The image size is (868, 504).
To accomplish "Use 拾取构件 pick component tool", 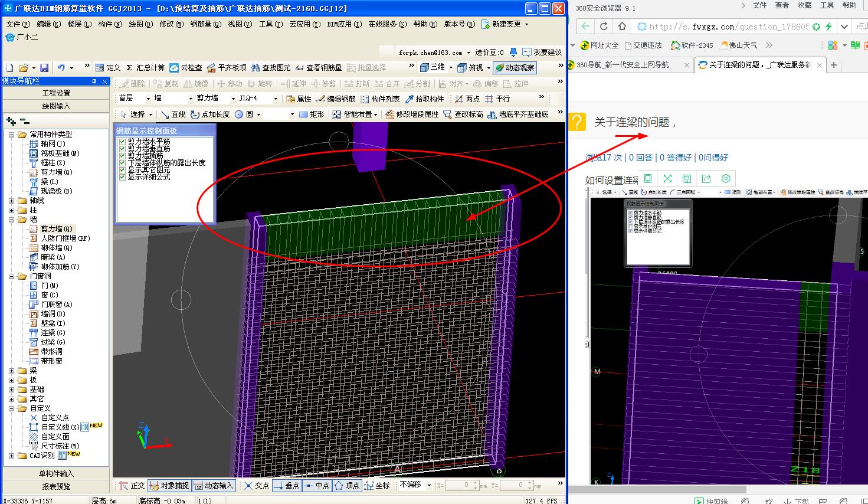I will [x=424, y=99].
